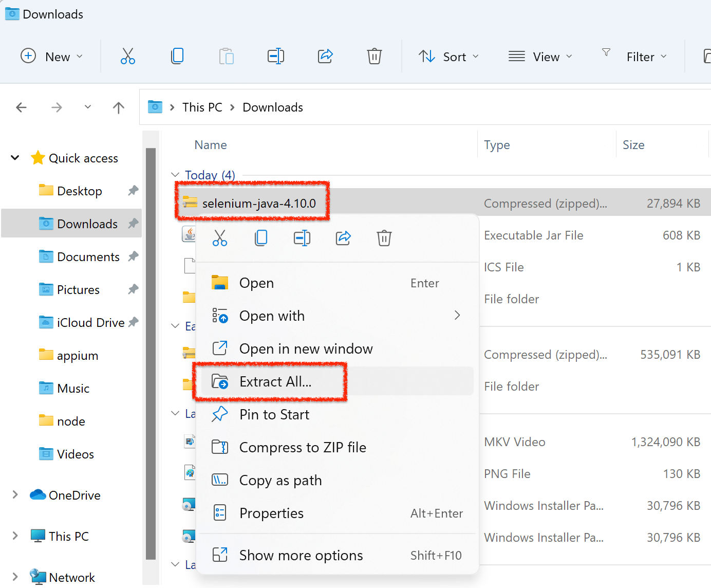Select the Share icon in the context menu
This screenshot has width=711, height=588.
pyautogui.click(x=343, y=237)
